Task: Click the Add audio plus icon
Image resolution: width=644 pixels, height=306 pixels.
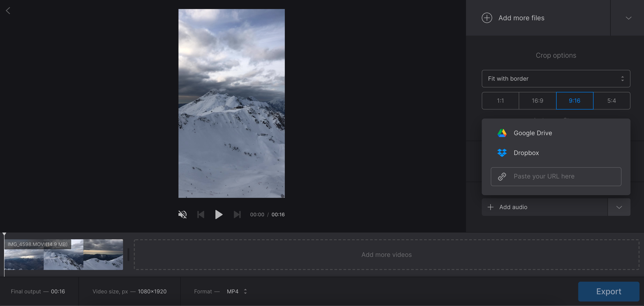Action: 490,207
